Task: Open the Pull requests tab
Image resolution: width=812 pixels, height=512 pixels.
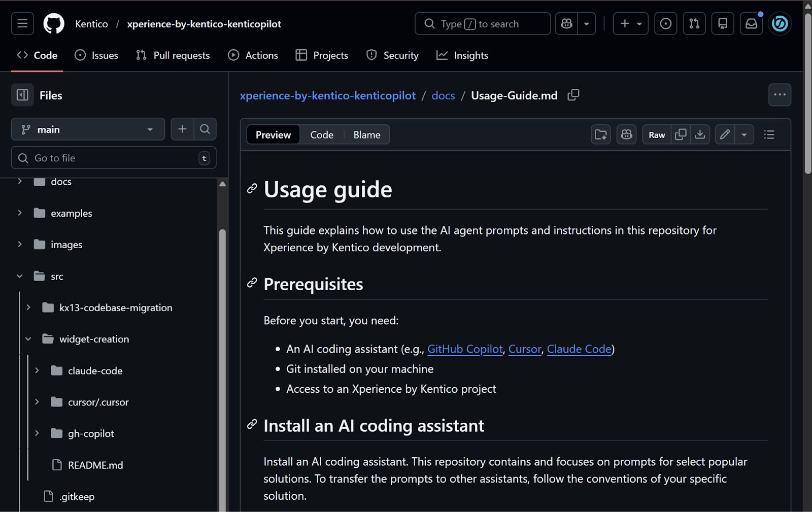Action: point(173,55)
